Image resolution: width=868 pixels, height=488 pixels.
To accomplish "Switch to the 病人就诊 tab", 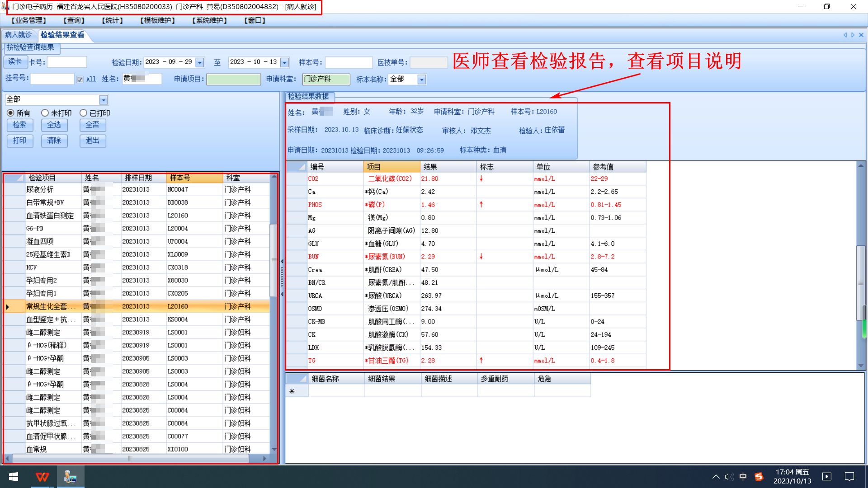I will pos(19,35).
